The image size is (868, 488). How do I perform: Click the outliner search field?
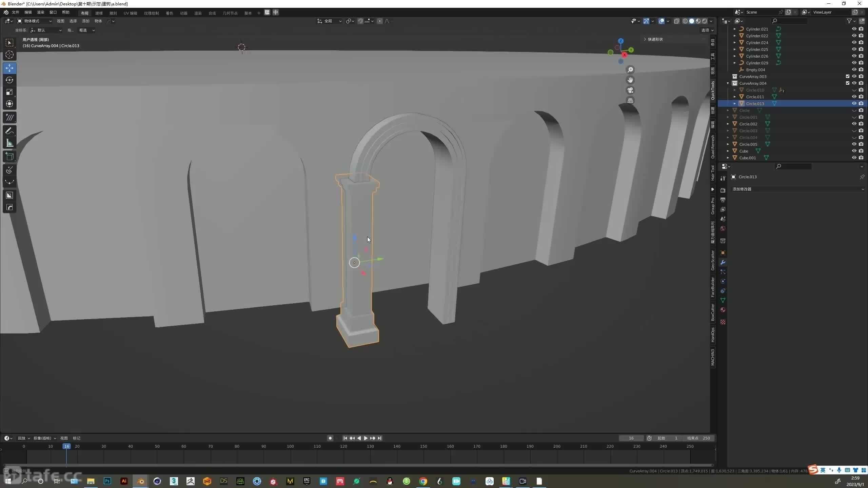coord(789,21)
